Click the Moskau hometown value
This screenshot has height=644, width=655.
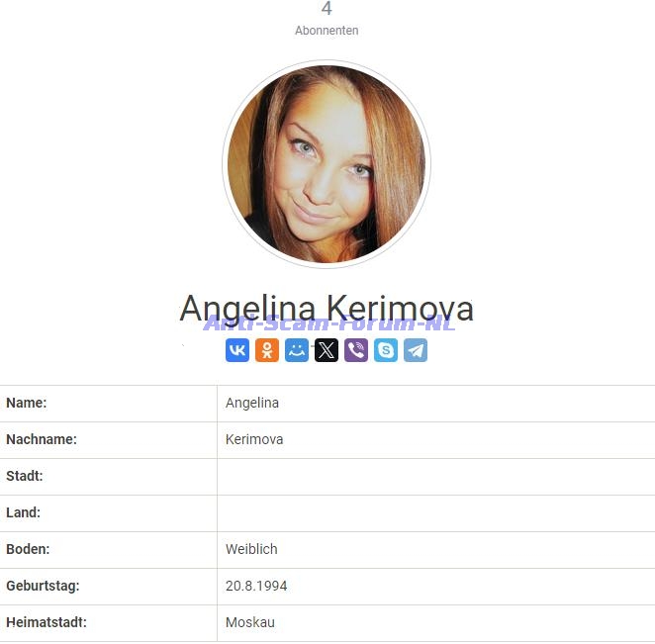tap(250, 622)
